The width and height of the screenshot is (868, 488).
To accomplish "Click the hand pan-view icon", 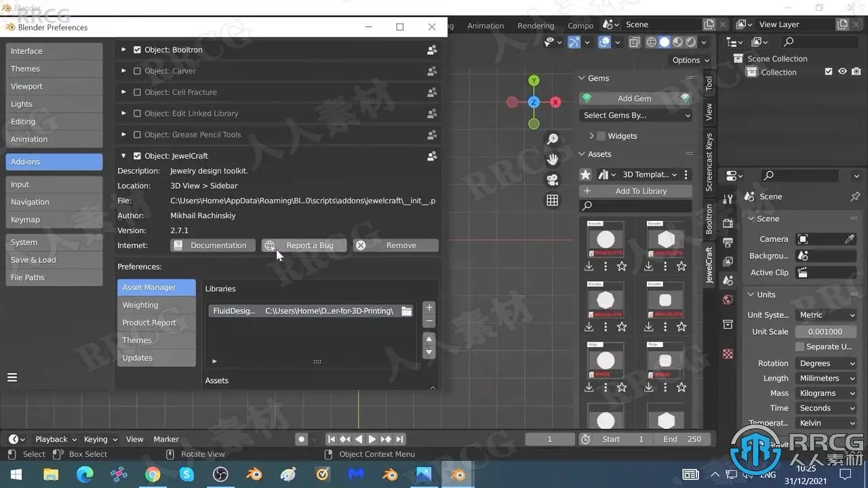I will [553, 159].
